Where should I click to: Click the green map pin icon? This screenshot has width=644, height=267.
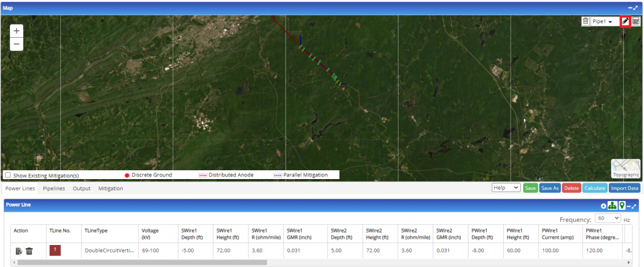621,206
